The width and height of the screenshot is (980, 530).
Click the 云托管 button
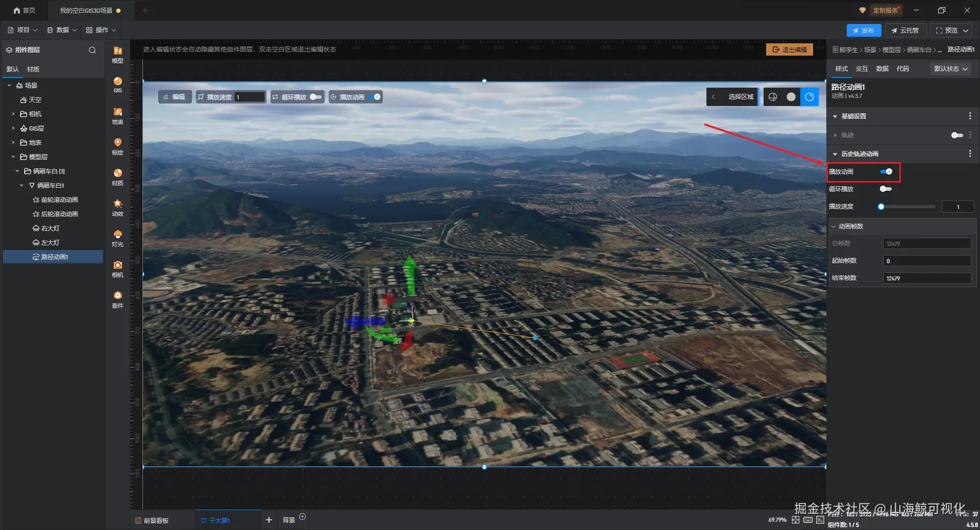click(x=905, y=31)
